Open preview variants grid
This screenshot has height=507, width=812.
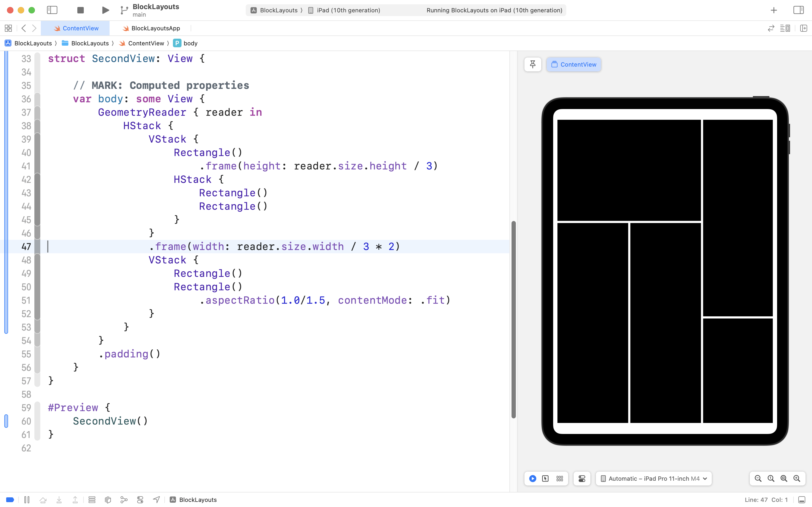coord(560,479)
